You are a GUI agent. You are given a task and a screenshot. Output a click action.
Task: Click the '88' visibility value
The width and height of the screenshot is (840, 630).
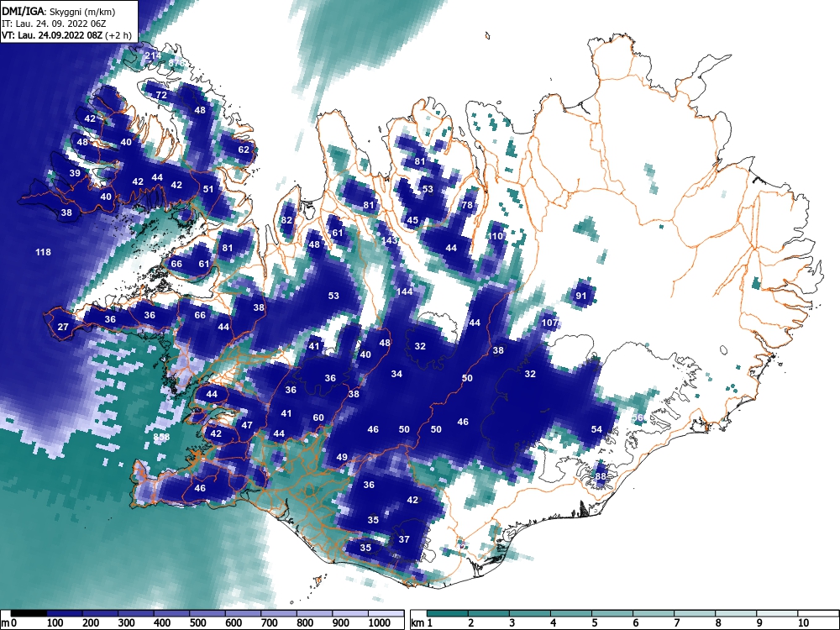pyautogui.click(x=601, y=476)
